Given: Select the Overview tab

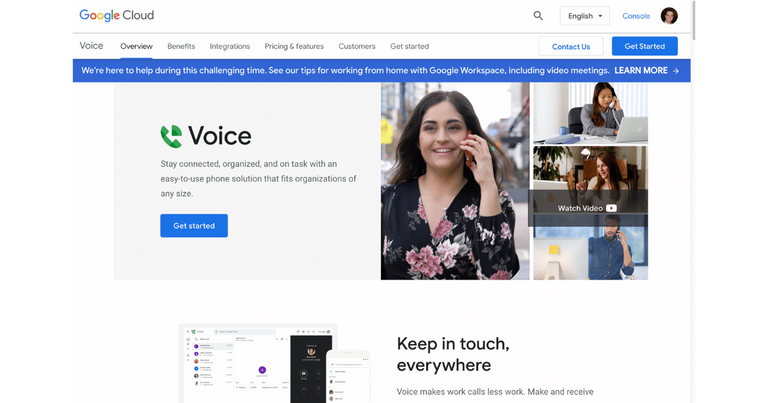Looking at the screenshot, I should coord(136,46).
